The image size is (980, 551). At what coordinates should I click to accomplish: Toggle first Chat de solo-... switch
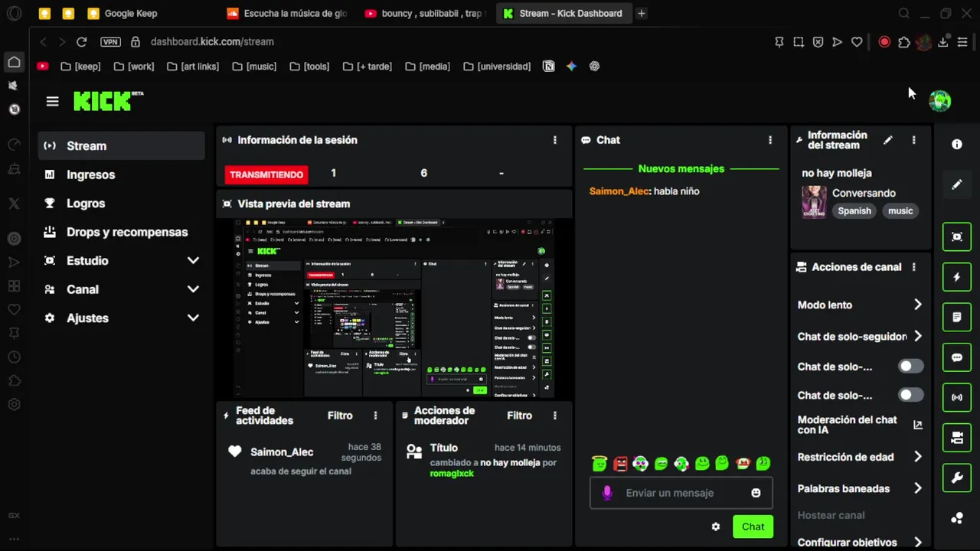910,366
